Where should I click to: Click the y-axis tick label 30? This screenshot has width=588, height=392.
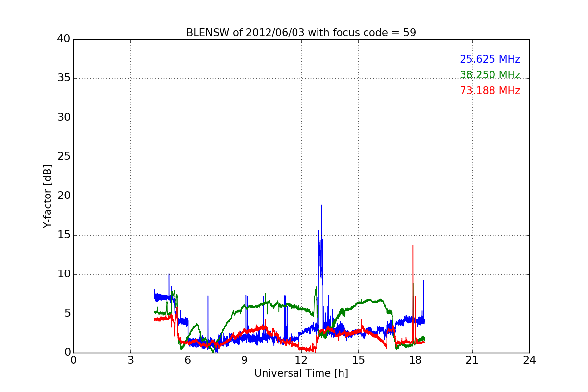coord(64,118)
